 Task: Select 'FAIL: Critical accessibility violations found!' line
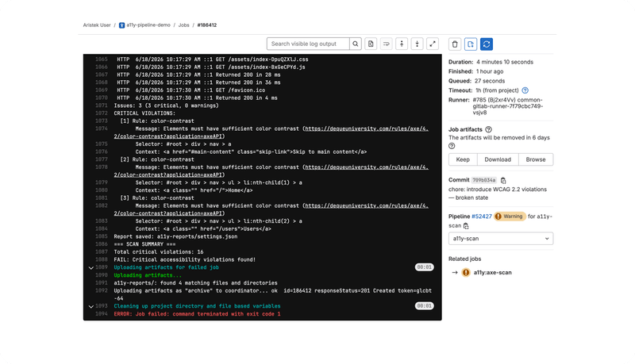[185, 259]
